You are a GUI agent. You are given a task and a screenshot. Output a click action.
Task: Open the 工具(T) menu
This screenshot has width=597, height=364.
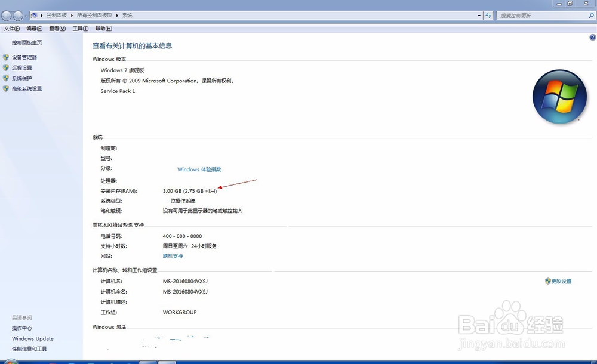point(81,29)
